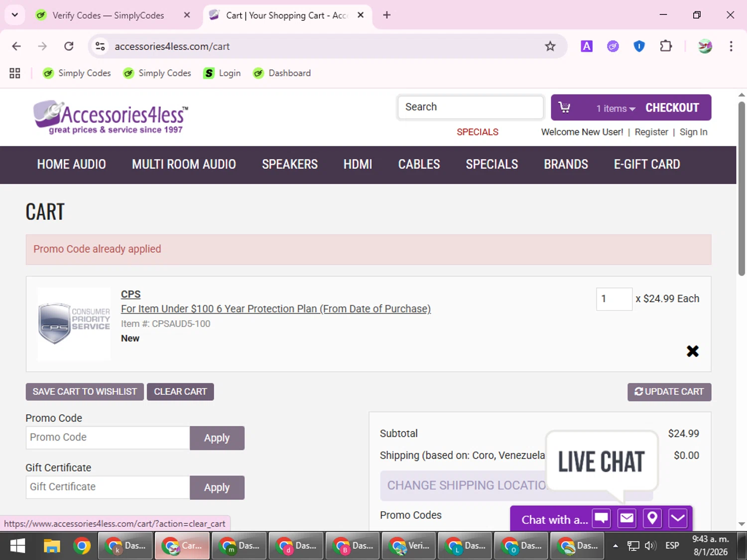Click the Register link
The width and height of the screenshot is (747, 560).
(x=651, y=132)
